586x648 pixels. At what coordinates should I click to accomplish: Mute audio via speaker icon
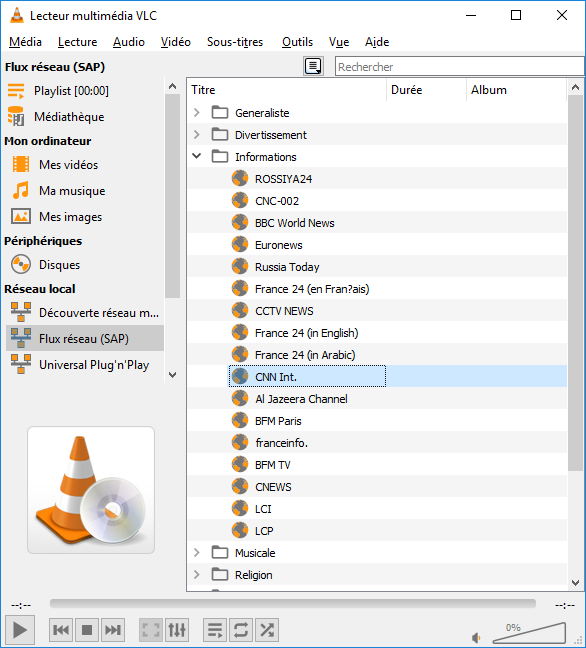point(476,638)
